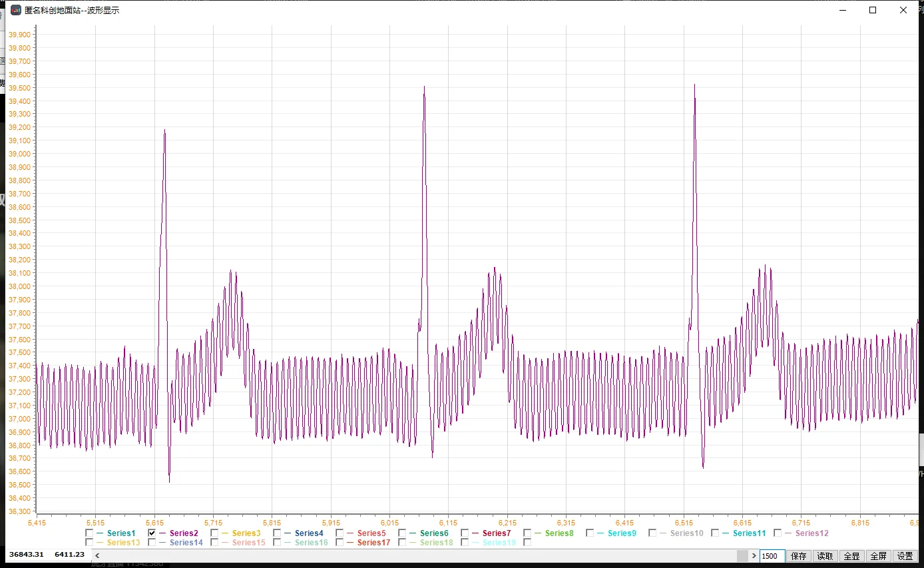Tick the Series9 checkbox

pyautogui.click(x=590, y=533)
